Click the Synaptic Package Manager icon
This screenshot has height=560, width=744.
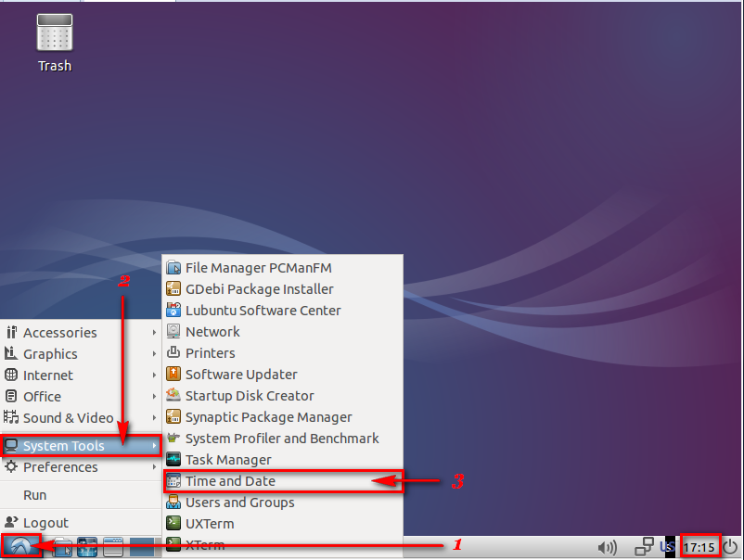click(x=173, y=417)
